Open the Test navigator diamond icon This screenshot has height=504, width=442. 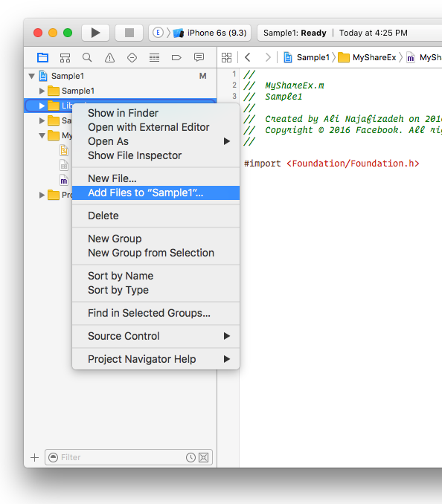coord(132,58)
